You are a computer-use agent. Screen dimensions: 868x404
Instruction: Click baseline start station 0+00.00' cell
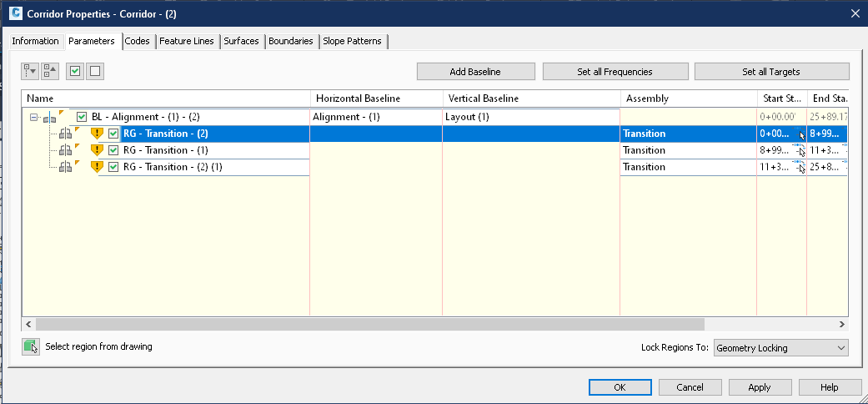point(782,118)
